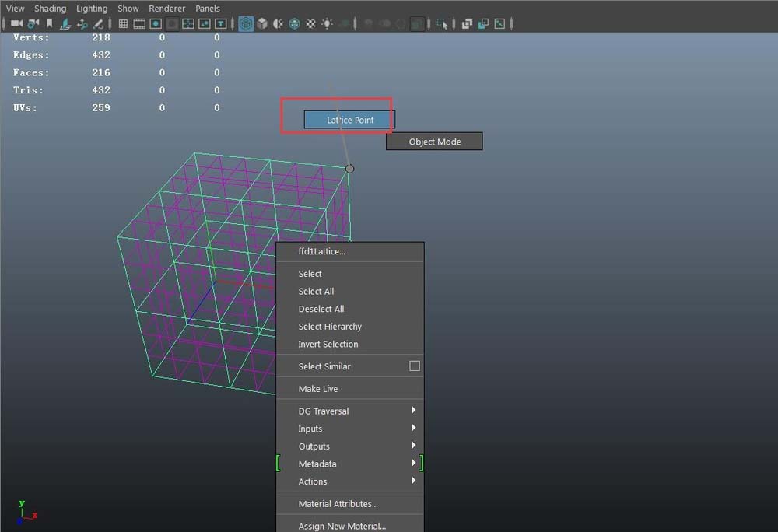
Task: Click the Textured checkerboard icon
Action: pos(311,24)
